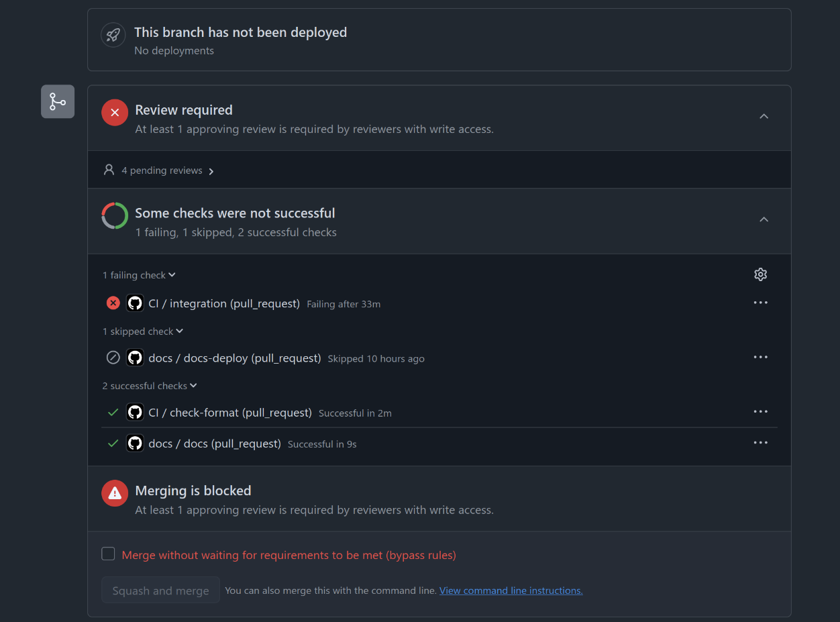Click GitHub logo beside docs-deploy check
Image resolution: width=840 pixels, height=622 pixels.
tap(136, 358)
